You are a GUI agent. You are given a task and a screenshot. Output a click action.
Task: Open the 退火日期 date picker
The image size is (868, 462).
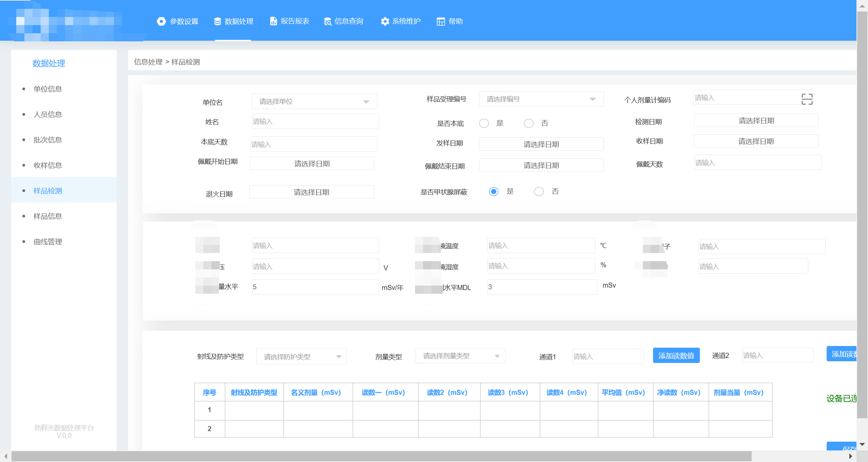[x=311, y=192]
